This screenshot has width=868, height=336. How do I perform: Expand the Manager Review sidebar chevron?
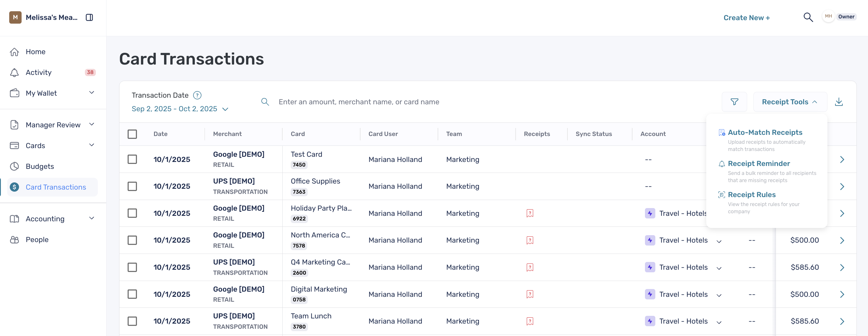[91, 124]
